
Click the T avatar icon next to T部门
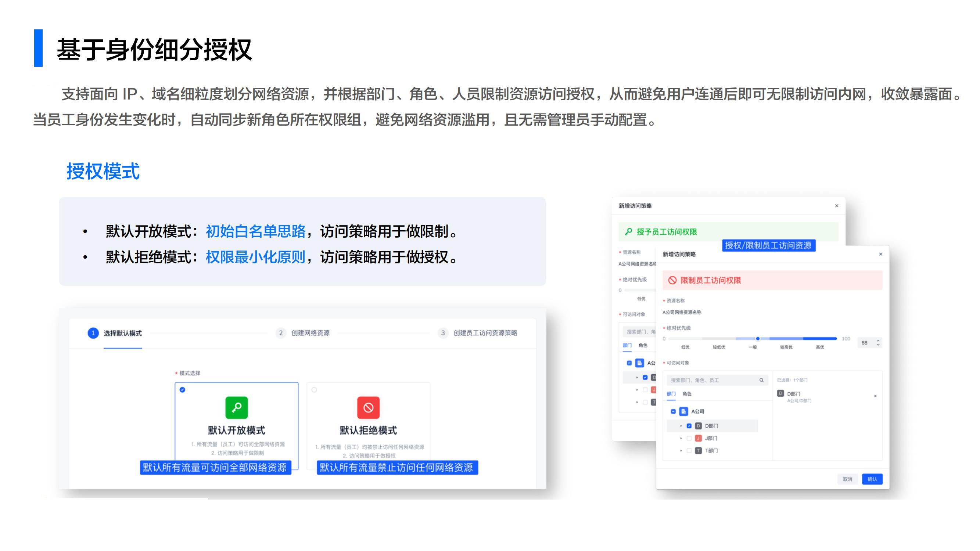point(699,450)
